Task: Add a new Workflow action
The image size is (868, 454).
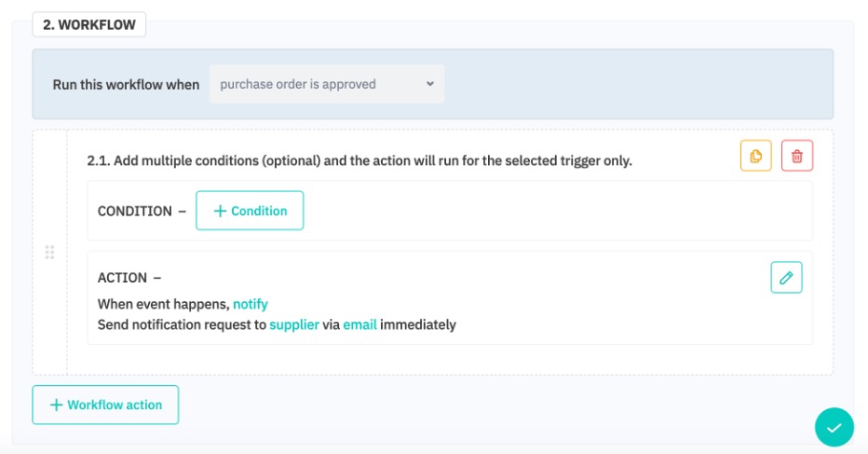Action: coord(105,405)
